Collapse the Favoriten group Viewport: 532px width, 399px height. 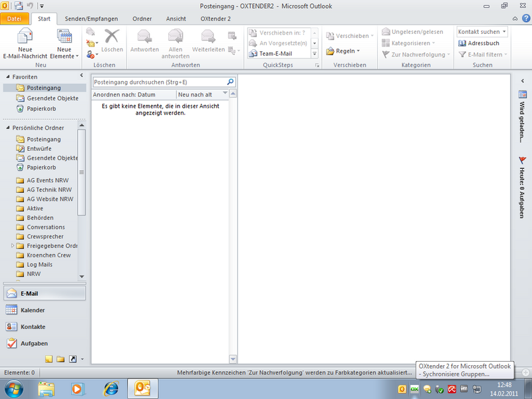coord(8,76)
